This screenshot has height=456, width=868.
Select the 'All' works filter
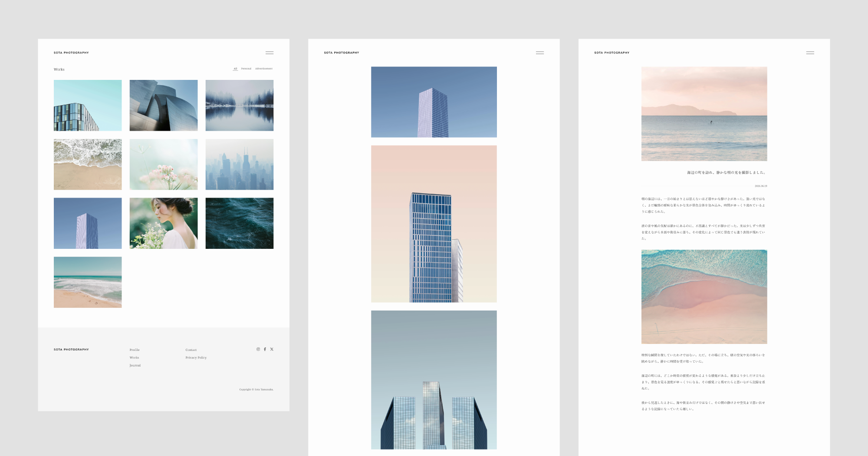[x=235, y=69]
